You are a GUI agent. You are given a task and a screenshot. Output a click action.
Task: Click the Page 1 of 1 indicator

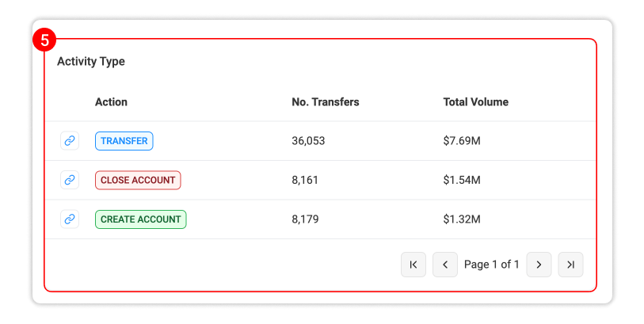[x=492, y=265]
